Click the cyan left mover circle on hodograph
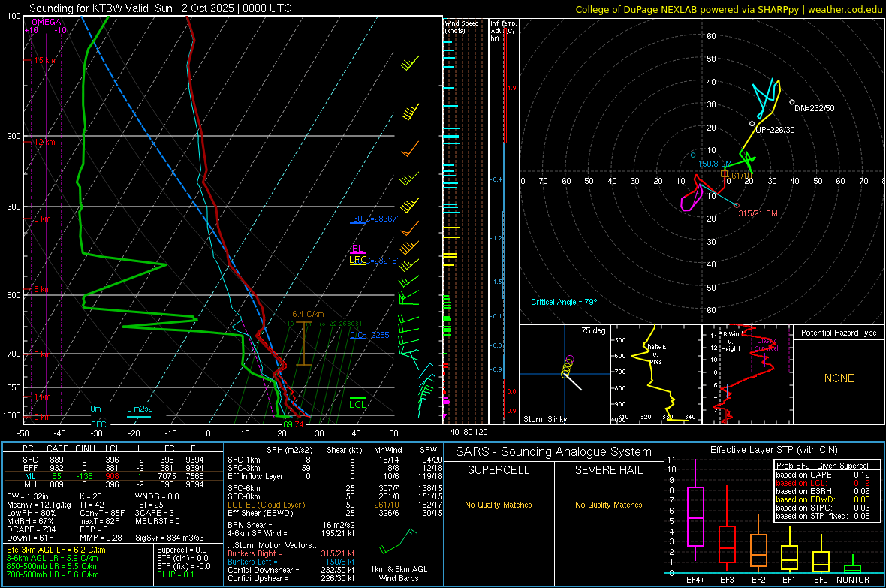Viewport: 886px width, 588px height. 693,155
